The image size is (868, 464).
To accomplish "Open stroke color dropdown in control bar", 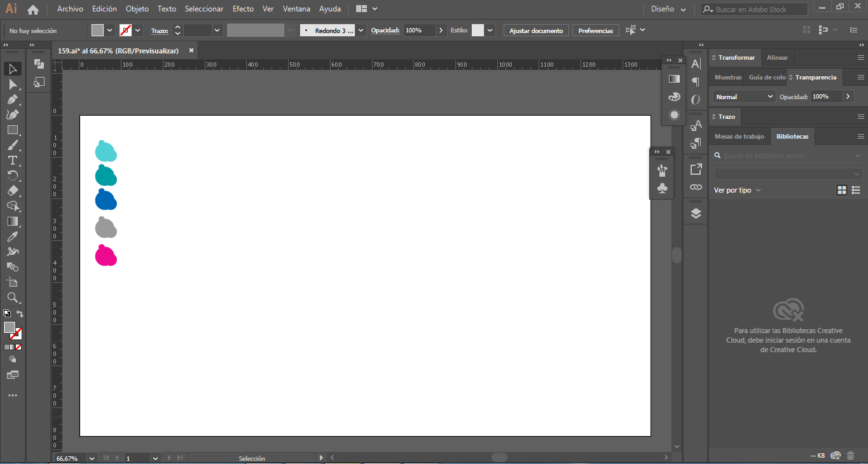I will pos(138,31).
